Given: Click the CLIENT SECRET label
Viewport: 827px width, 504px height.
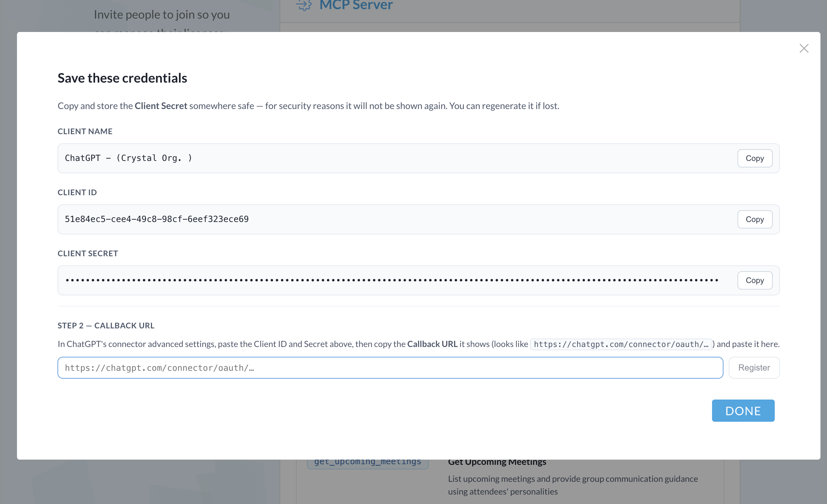Looking at the screenshot, I should tap(88, 253).
